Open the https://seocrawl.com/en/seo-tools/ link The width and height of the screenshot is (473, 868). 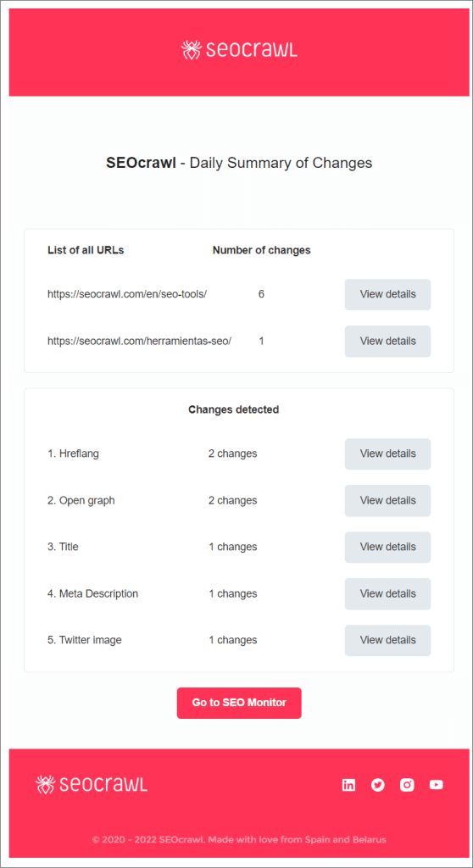[127, 294]
